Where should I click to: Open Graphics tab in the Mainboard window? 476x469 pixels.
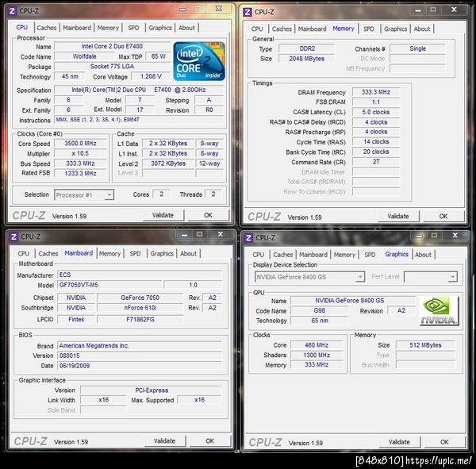[162, 254]
